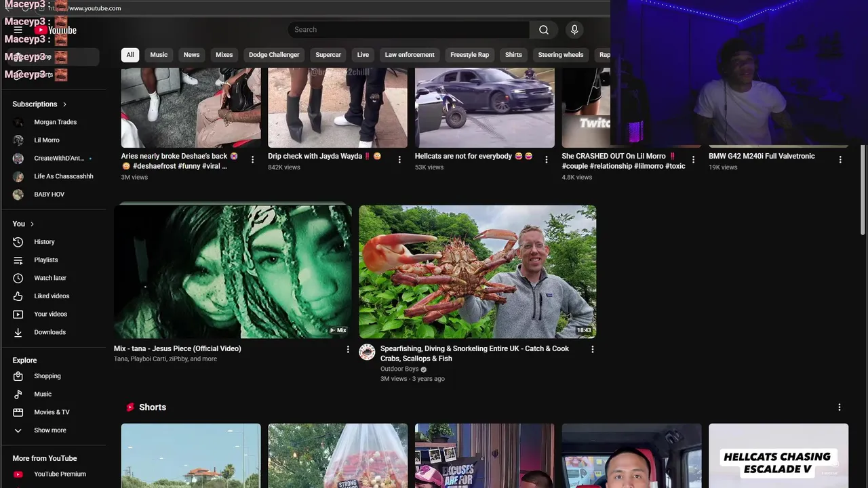Open the Shopping bag icon
The image size is (868, 488).
18,376
